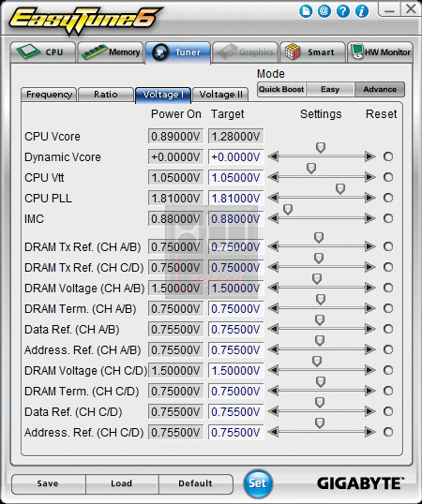Increase CPU PLL with right arrow

(370, 198)
